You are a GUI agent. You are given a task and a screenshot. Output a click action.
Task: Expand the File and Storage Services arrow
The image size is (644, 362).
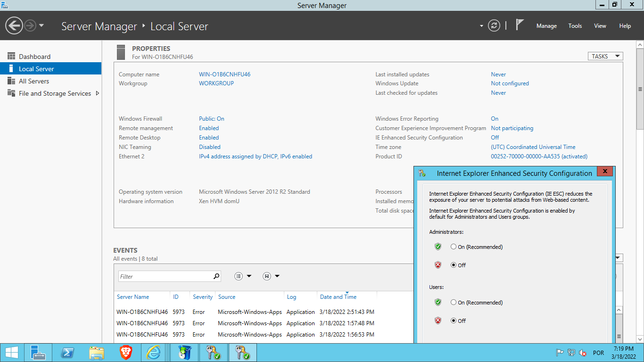click(97, 93)
